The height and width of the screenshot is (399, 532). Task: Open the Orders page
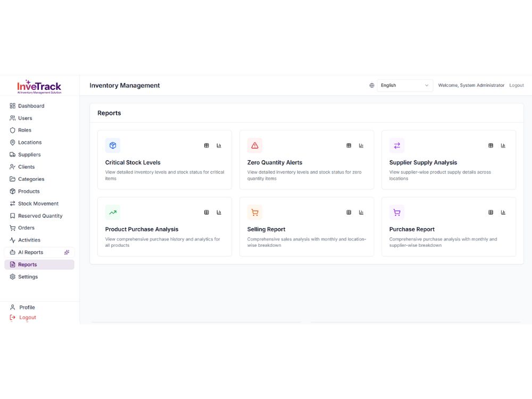click(x=39, y=228)
